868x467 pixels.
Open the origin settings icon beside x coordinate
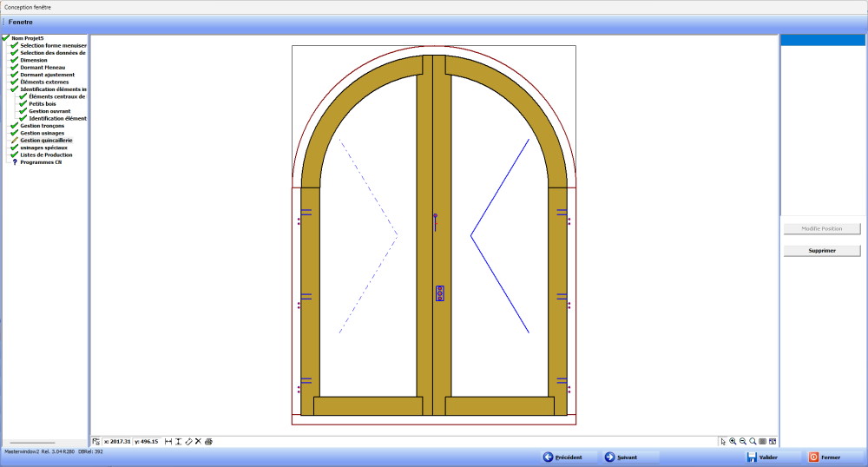96,442
